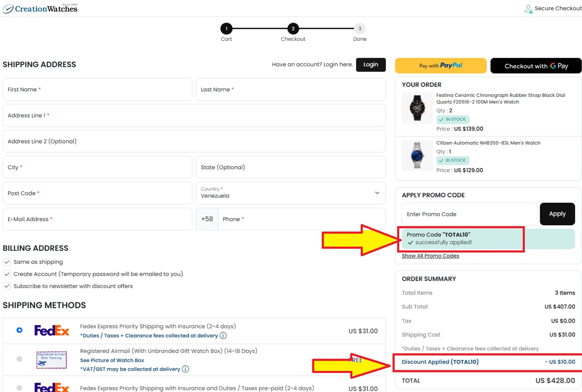582x392 pixels.
Task: Click the Checkout step 2 circle
Action: (293, 29)
